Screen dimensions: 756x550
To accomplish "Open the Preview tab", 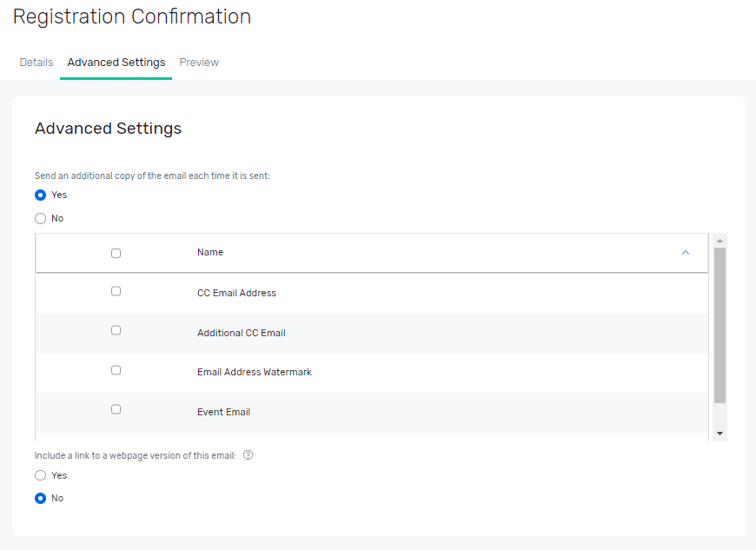I will (x=199, y=63).
